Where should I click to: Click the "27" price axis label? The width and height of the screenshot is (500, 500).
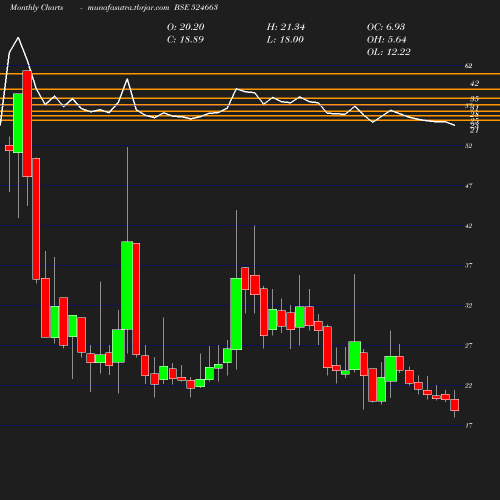click(469, 346)
